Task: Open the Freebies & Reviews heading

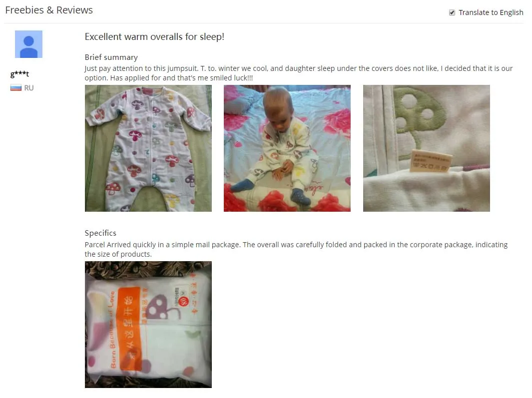Action: [x=49, y=10]
